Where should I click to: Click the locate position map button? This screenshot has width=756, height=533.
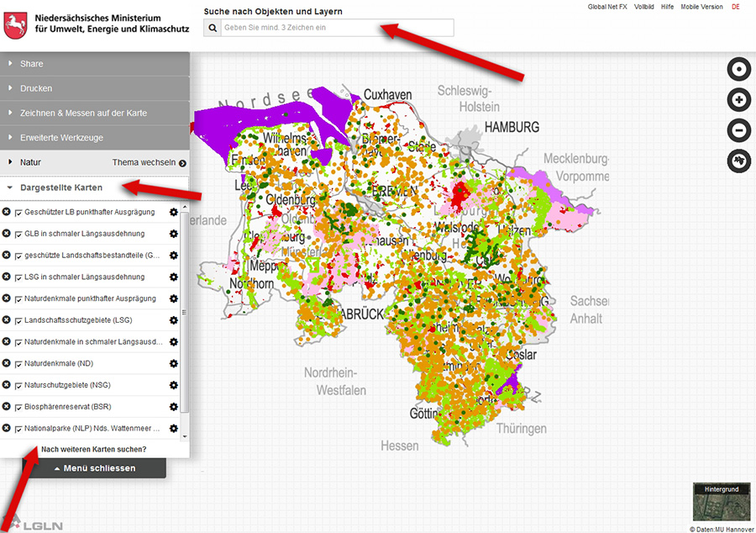(x=738, y=70)
